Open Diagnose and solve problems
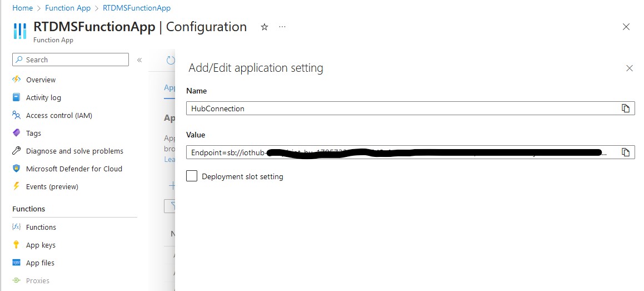The height and width of the screenshot is (291, 644). tap(74, 151)
